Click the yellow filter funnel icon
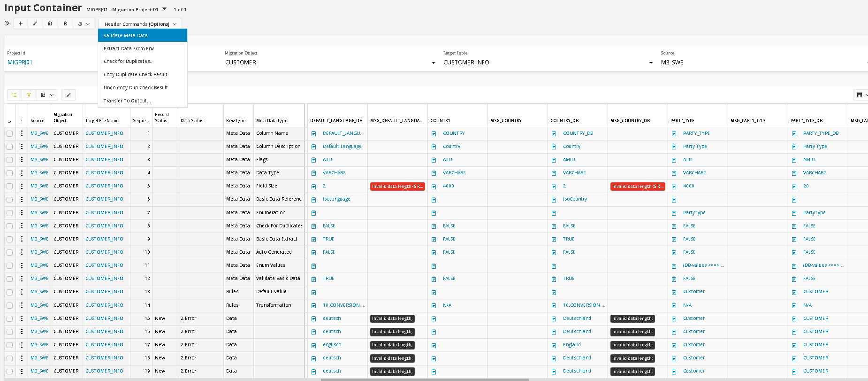 29,95
